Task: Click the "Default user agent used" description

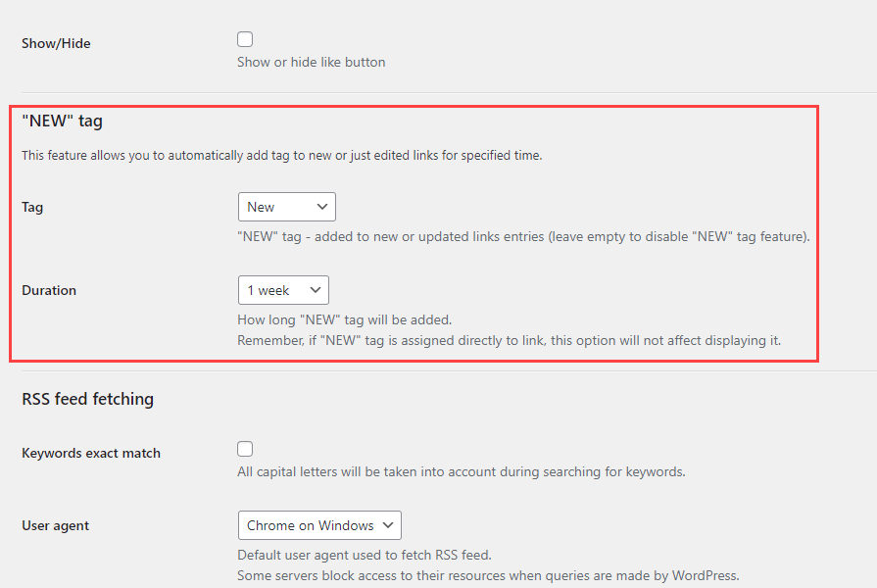Action: (x=365, y=555)
